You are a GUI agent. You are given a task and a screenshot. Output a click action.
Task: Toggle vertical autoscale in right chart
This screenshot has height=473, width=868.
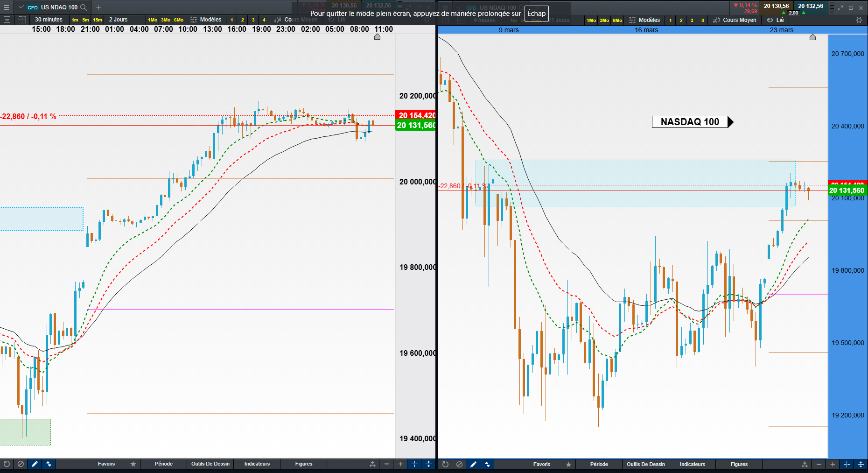[x=861, y=464]
